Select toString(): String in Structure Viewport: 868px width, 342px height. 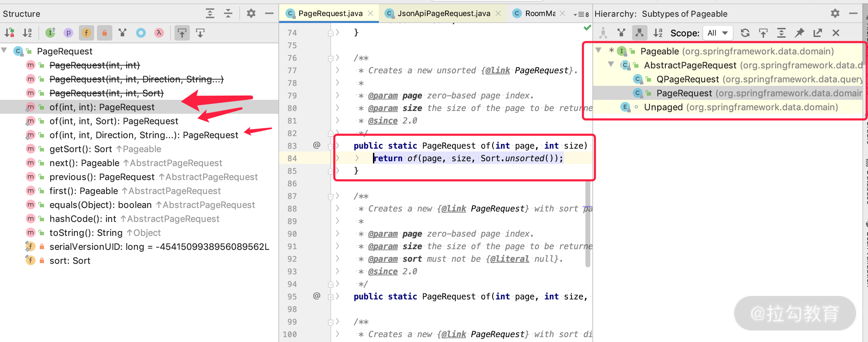tap(139, 233)
